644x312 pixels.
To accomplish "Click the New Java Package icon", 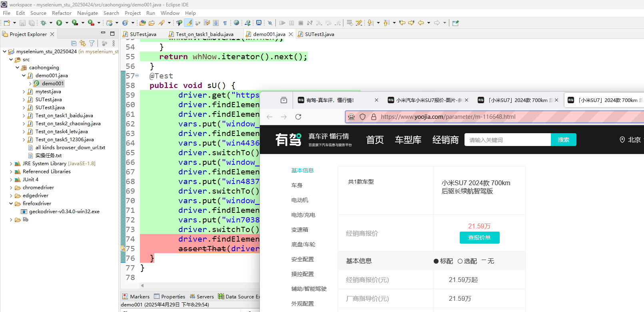I will [x=109, y=23].
